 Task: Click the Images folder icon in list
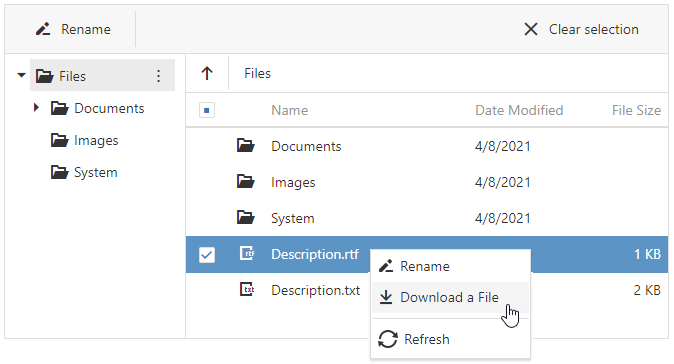[x=245, y=182]
